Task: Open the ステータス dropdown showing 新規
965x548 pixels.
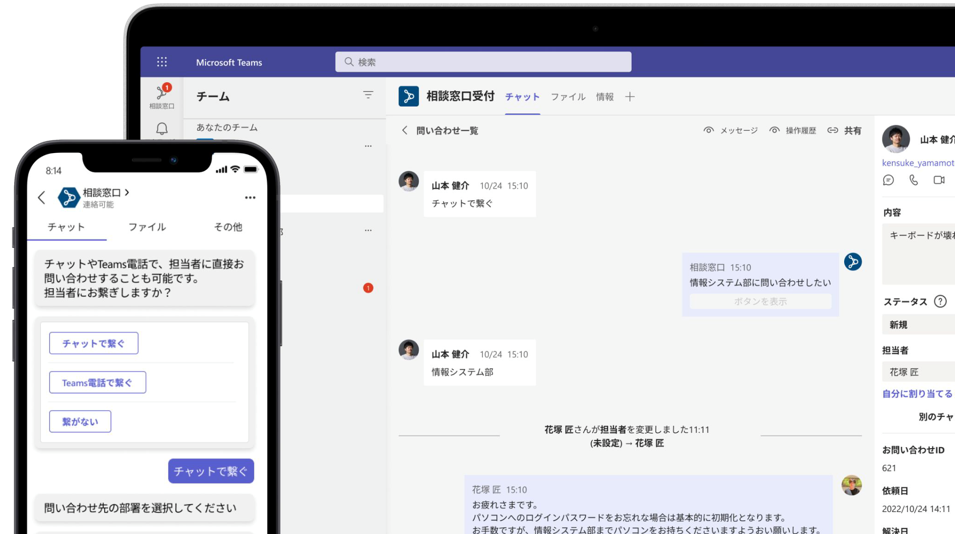Action: tap(919, 324)
